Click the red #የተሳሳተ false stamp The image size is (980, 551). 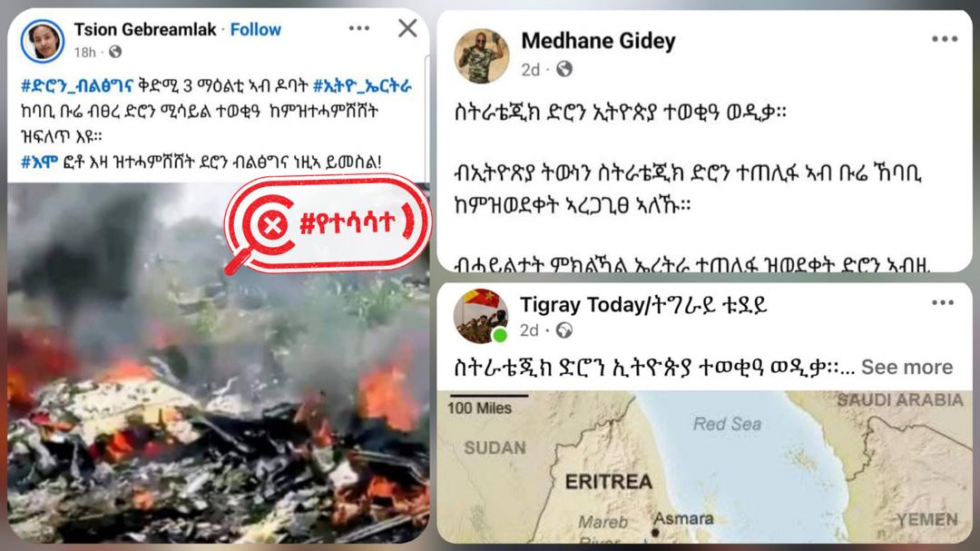pos(328,224)
